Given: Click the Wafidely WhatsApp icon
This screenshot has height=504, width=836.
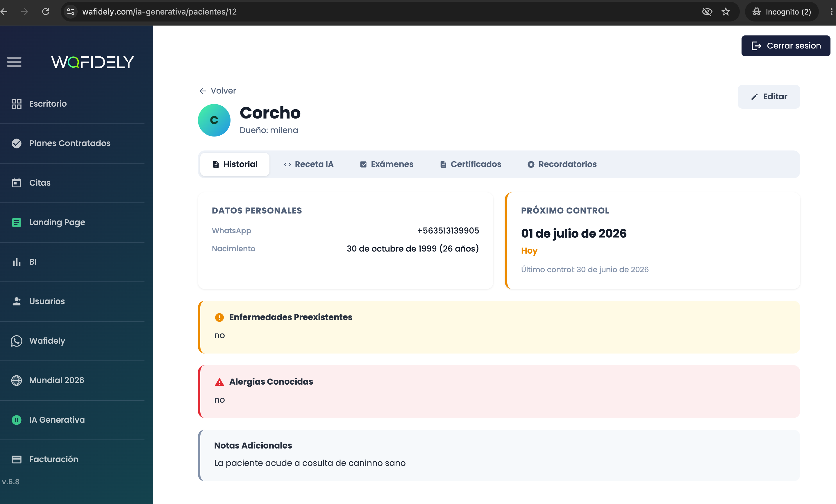Looking at the screenshot, I should coord(16,341).
